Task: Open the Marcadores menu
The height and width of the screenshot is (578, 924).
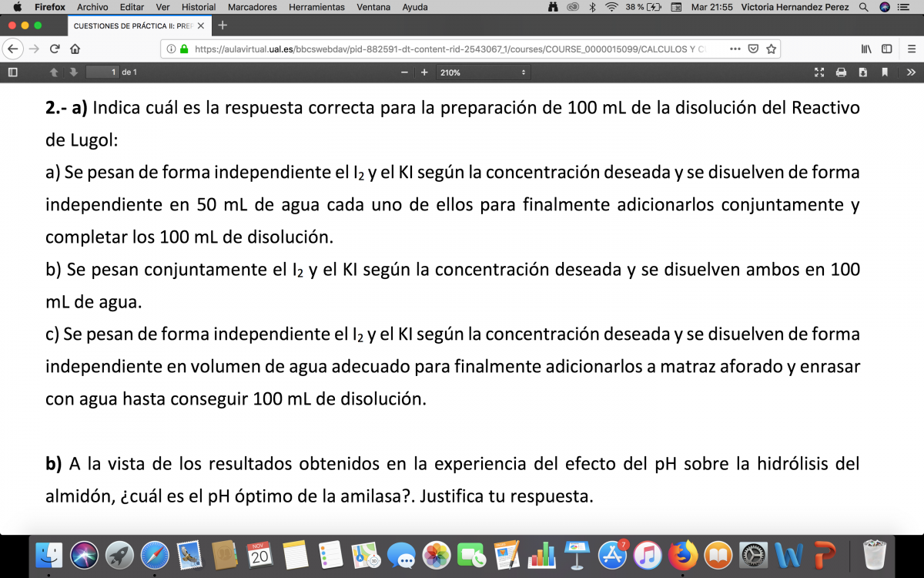Action: tap(252, 7)
